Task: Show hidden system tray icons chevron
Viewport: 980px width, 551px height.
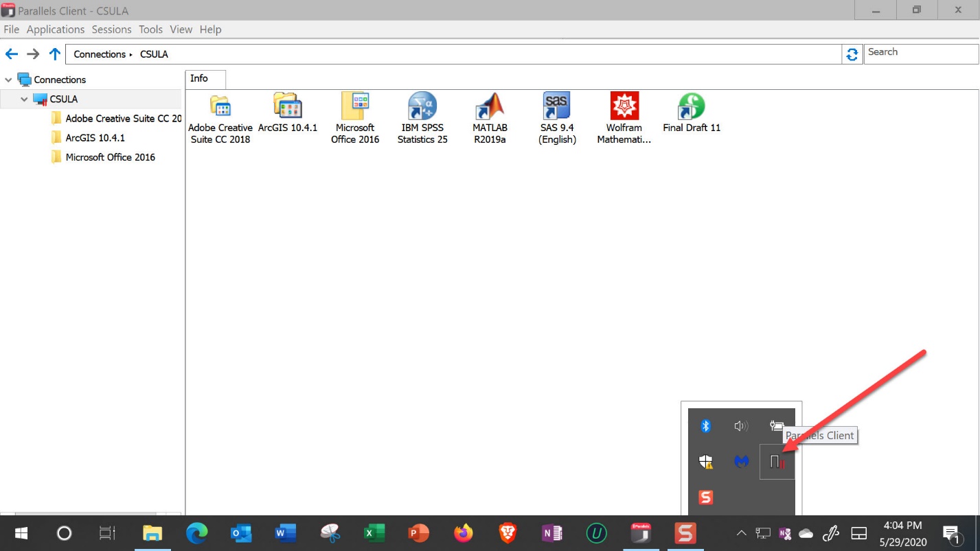Action: point(742,533)
